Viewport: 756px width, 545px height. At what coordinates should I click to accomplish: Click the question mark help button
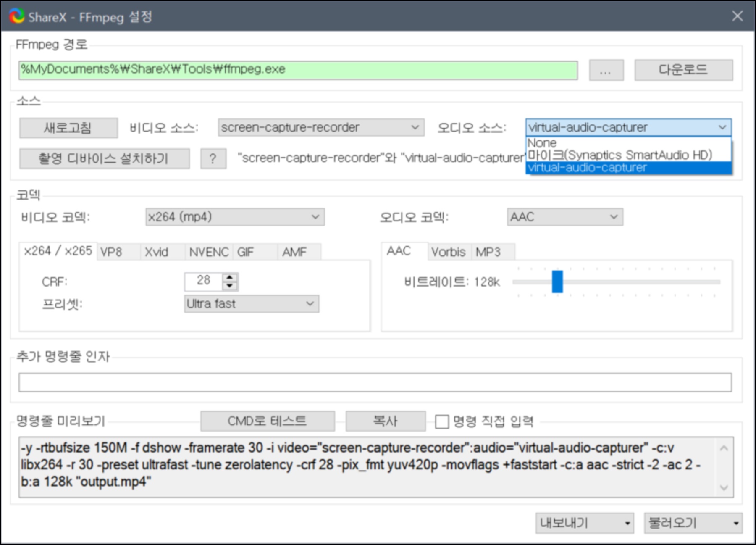[213, 159]
